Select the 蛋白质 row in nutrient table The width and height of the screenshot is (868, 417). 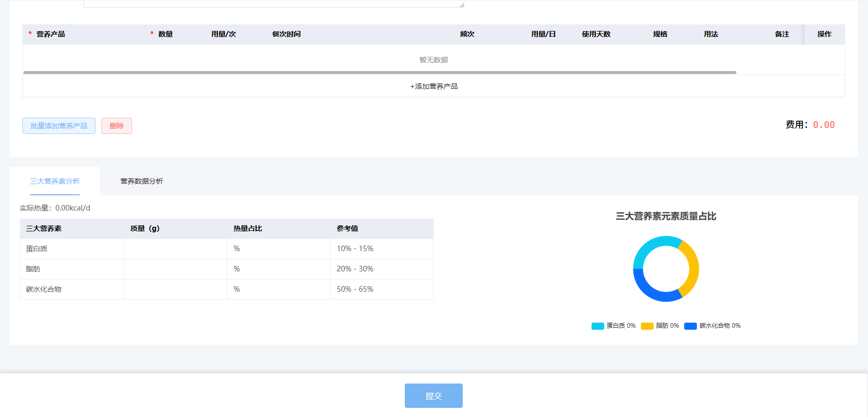click(37, 249)
